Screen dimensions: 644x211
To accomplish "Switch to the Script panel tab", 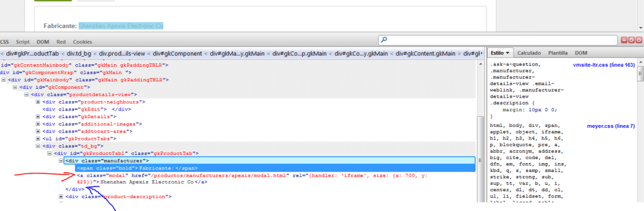I will [23, 41].
